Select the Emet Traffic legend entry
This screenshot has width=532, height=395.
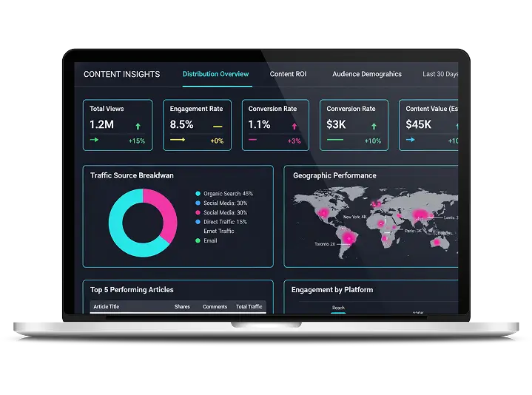point(219,231)
